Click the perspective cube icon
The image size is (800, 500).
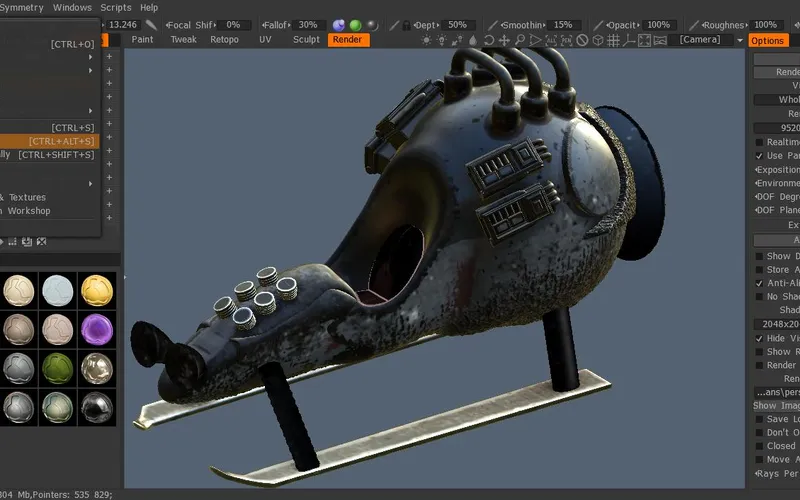(598, 40)
